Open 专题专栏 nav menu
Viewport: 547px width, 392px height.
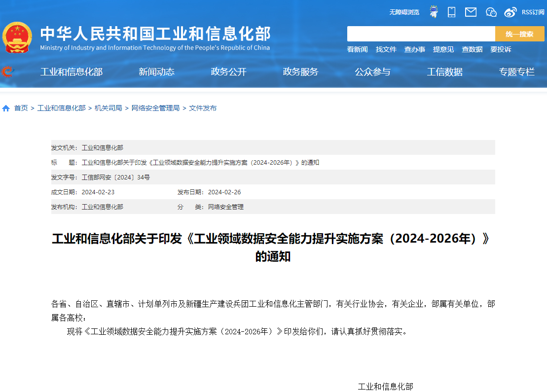click(516, 72)
